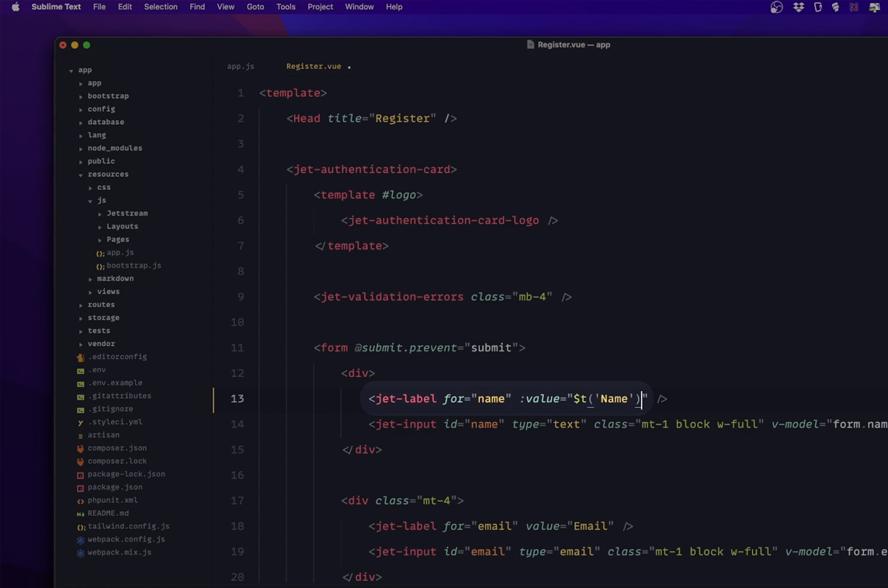Open the .editorconfig file from the sidebar

tap(118, 357)
